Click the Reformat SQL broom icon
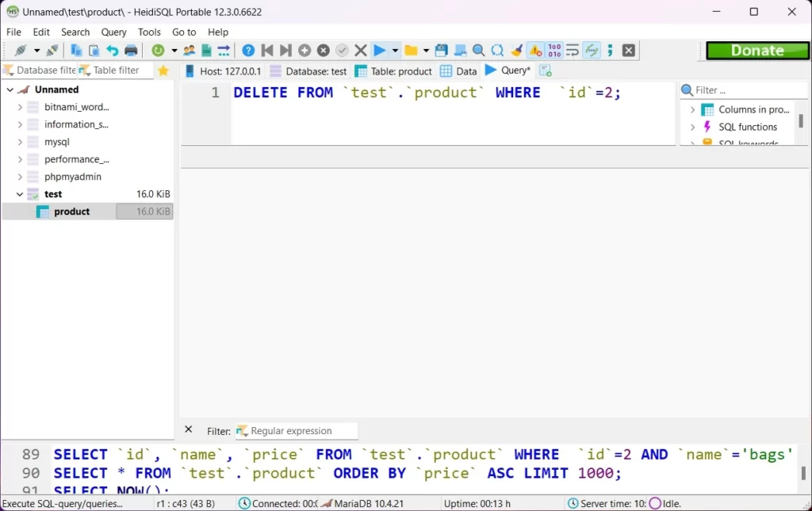This screenshot has height=511, width=812. pyautogui.click(x=516, y=50)
